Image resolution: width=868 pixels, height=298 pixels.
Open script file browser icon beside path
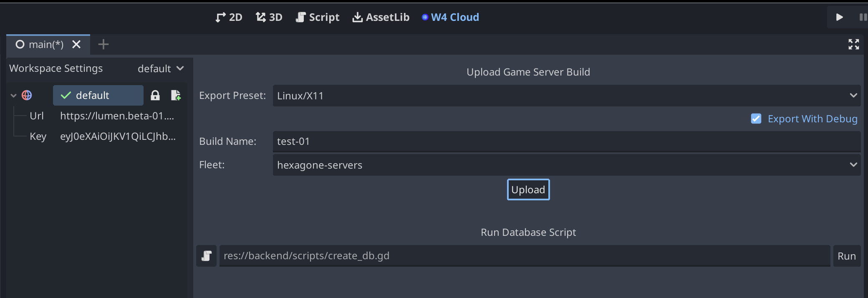(x=206, y=256)
